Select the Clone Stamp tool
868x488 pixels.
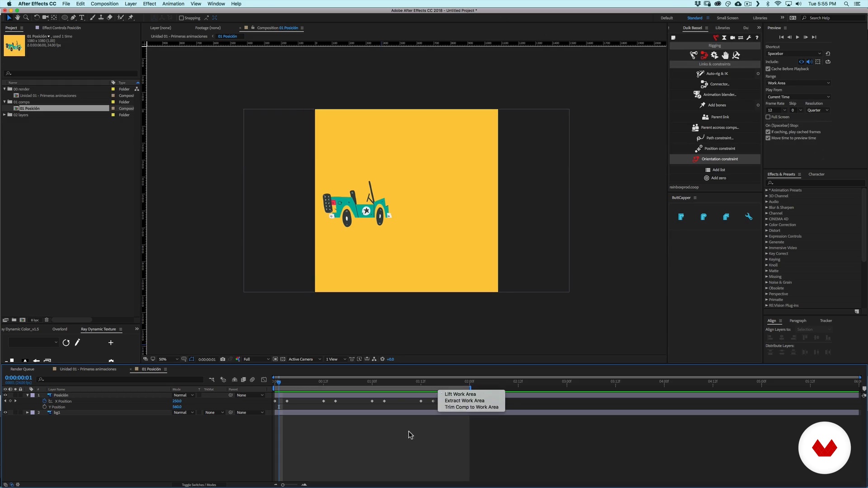click(x=101, y=18)
